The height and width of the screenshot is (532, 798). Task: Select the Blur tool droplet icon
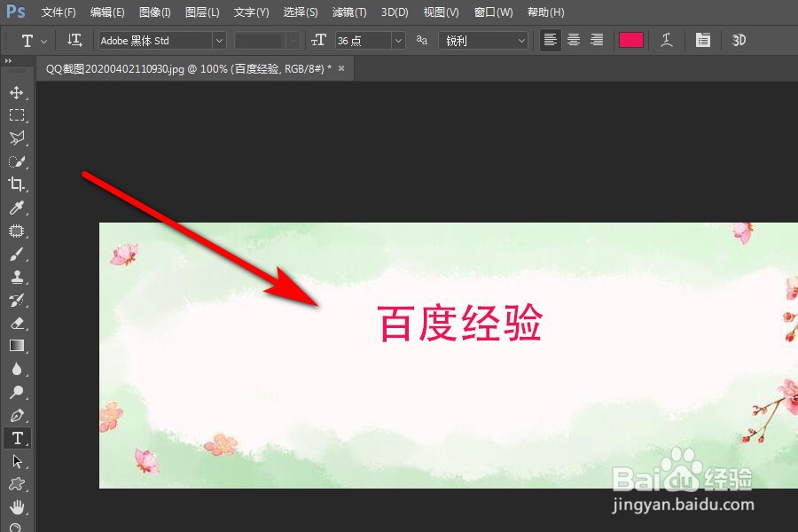tap(17, 369)
